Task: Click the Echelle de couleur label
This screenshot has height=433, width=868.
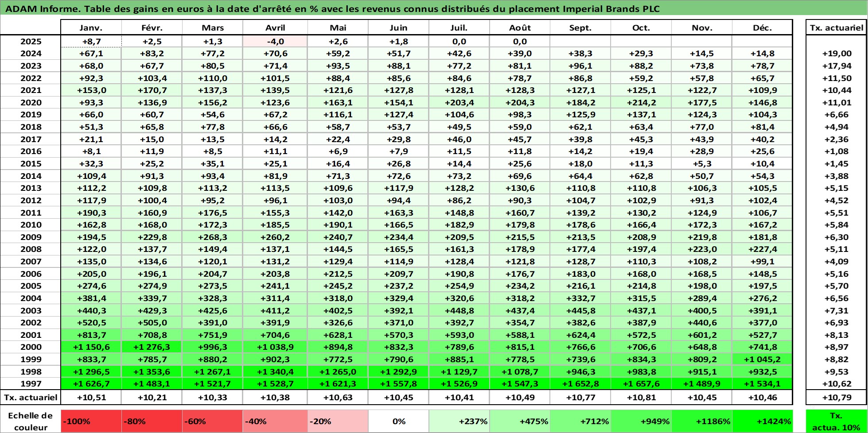Action: click(x=31, y=421)
